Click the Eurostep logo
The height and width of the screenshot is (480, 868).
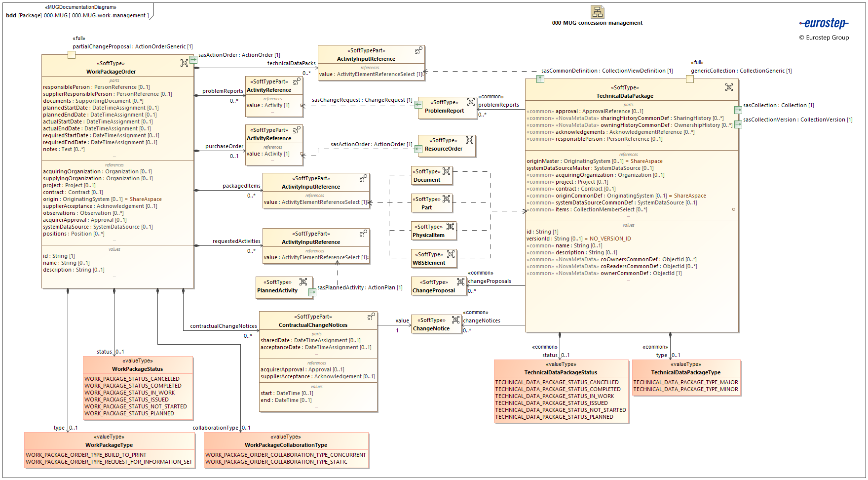pyautogui.click(x=824, y=24)
